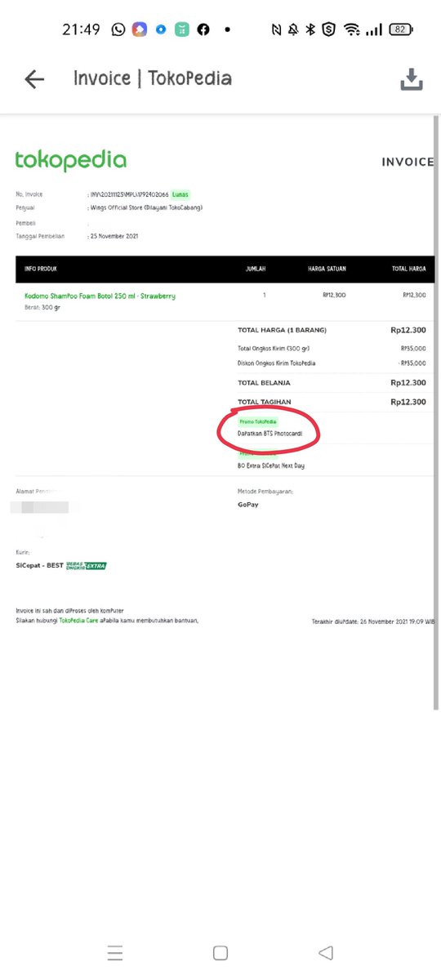Tap the Dapatkan BTS Photocard! text
The height and width of the screenshot is (980, 441).
(x=269, y=434)
